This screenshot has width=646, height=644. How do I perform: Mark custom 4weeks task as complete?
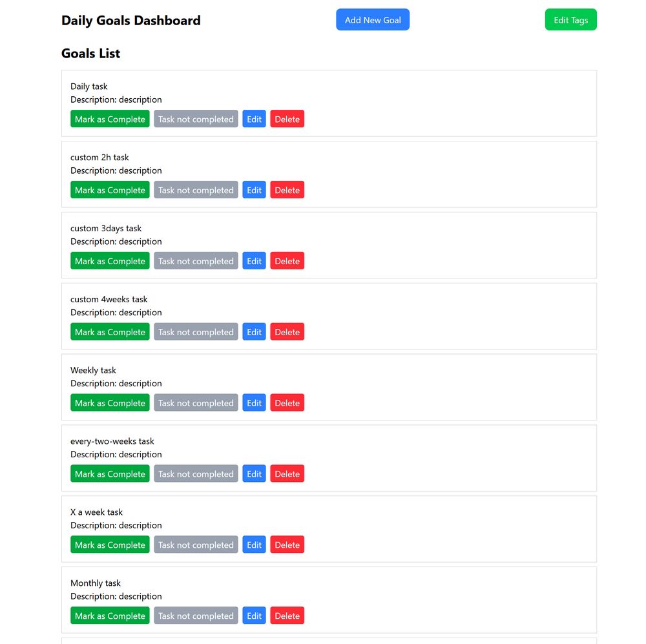click(x=110, y=331)
